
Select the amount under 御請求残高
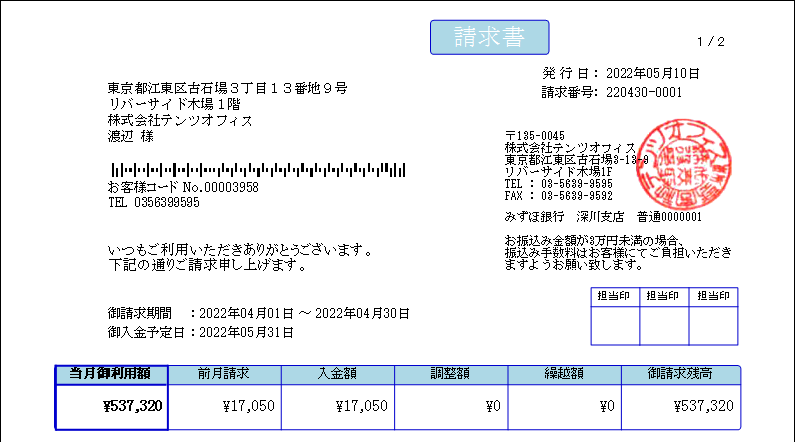[703, 406]
